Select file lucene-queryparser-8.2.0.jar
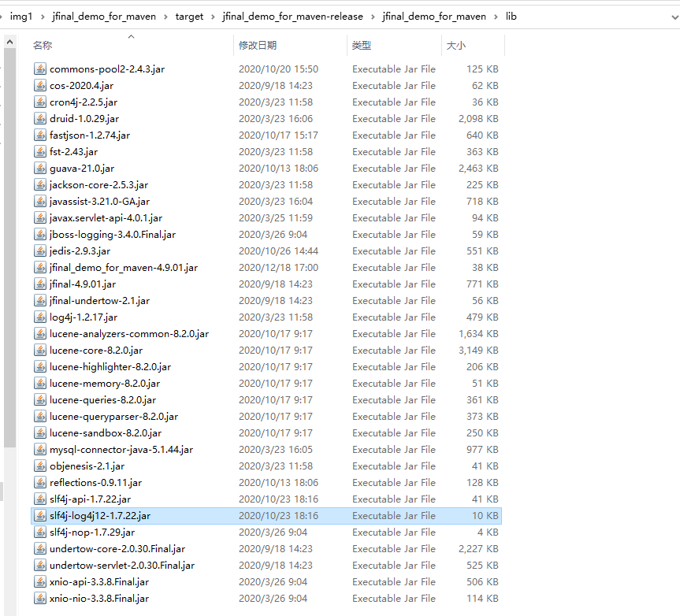 coord(266,416)
